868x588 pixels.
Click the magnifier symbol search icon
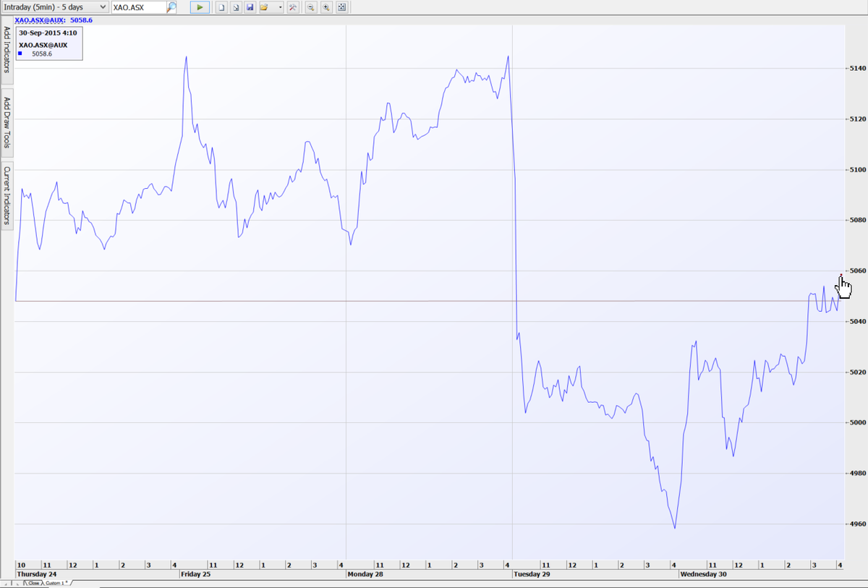(x=171, y=7)
